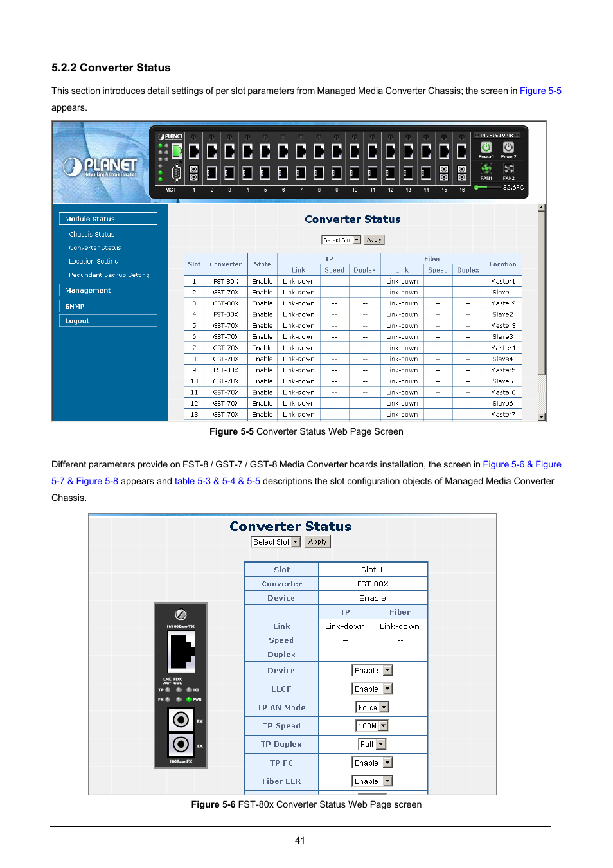Click slot 16 lower fiber port on chassis
613x868 pixels.
coord(461,172)
